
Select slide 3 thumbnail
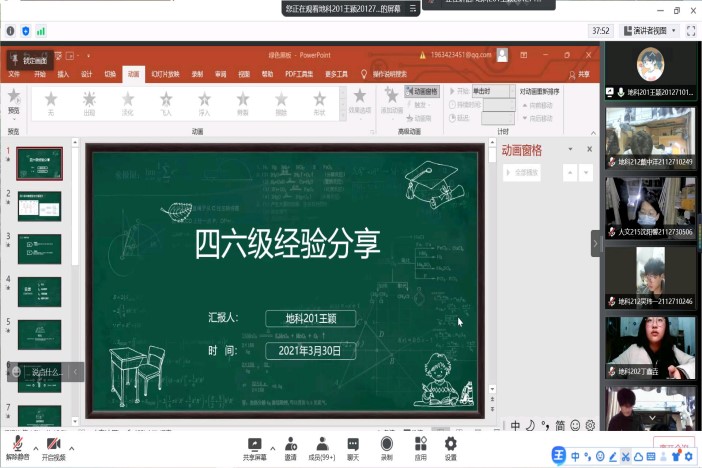(40, 248)
